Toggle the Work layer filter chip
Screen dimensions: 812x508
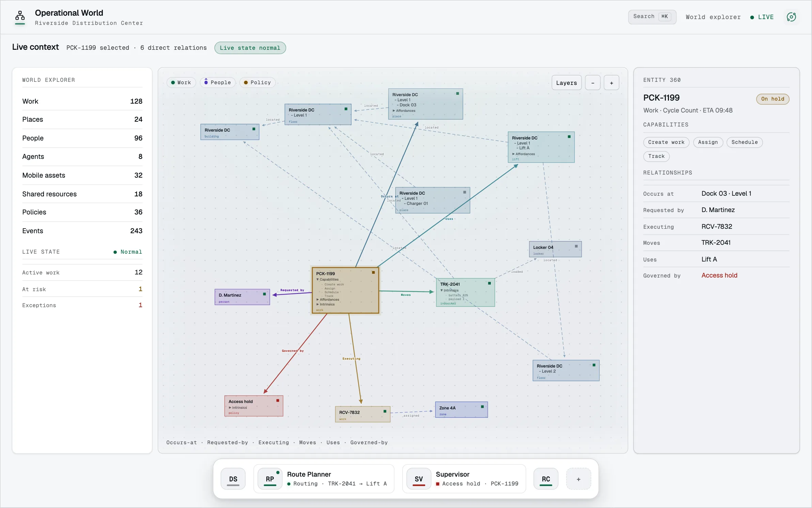tap(181, 83)
